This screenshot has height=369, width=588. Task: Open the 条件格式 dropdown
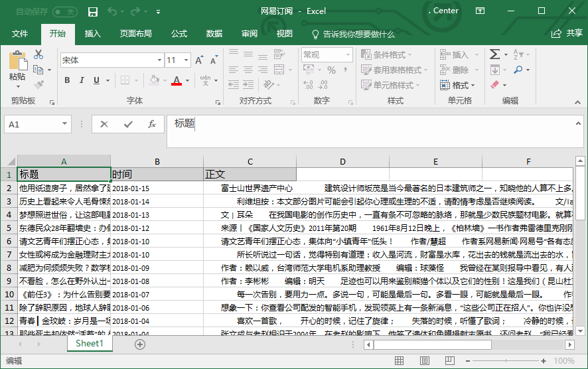(386, 54)
